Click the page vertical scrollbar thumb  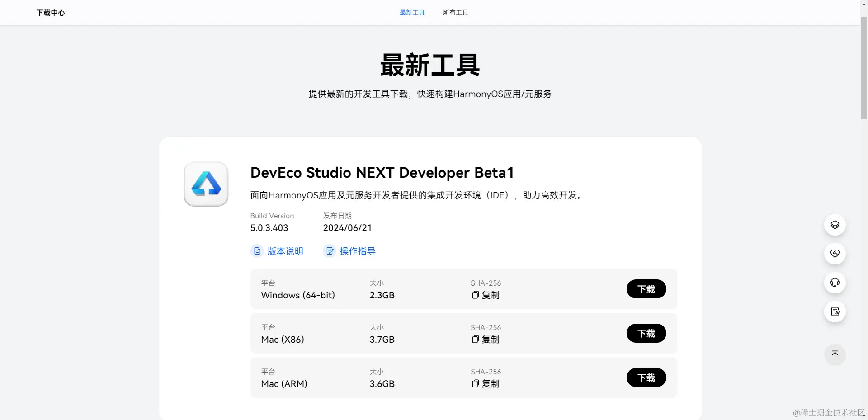point(864,68)
